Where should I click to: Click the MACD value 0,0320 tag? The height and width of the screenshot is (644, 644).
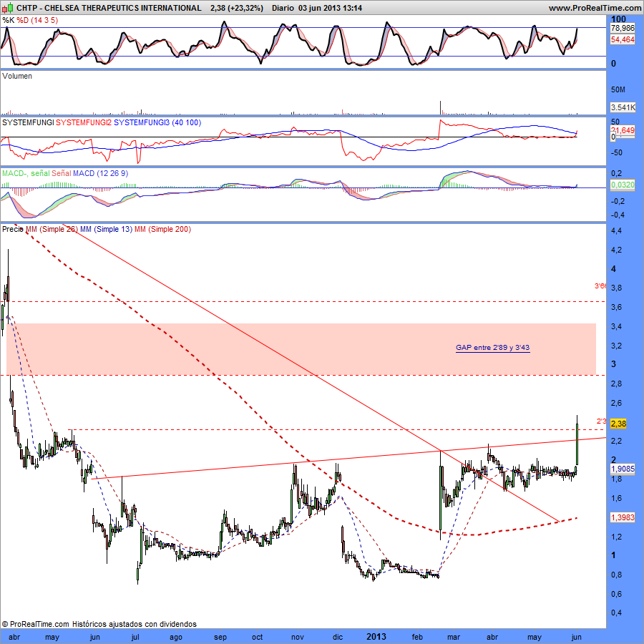623,185
